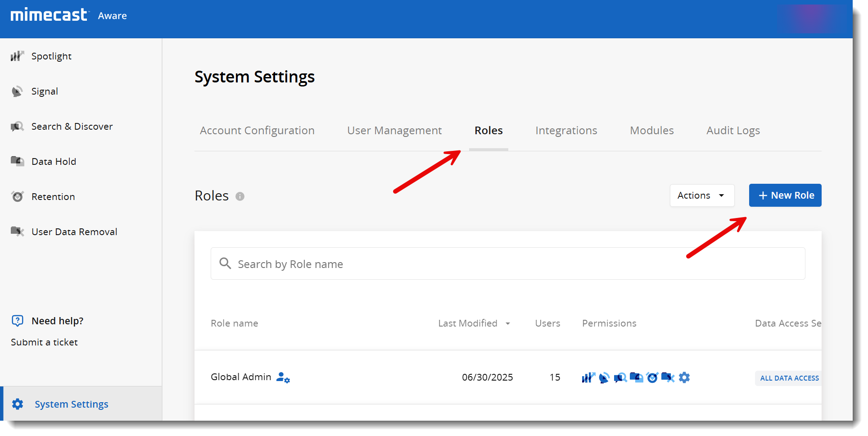Click the Retention clock icon in sidebar
The image size is (868, 436).
click(x=17, y=196)
